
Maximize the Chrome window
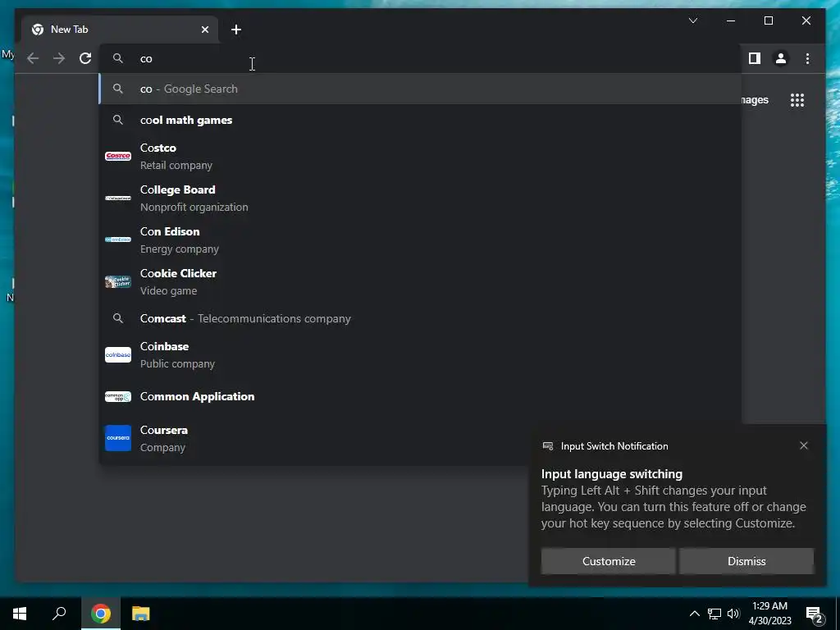click(x=769, y=21)
